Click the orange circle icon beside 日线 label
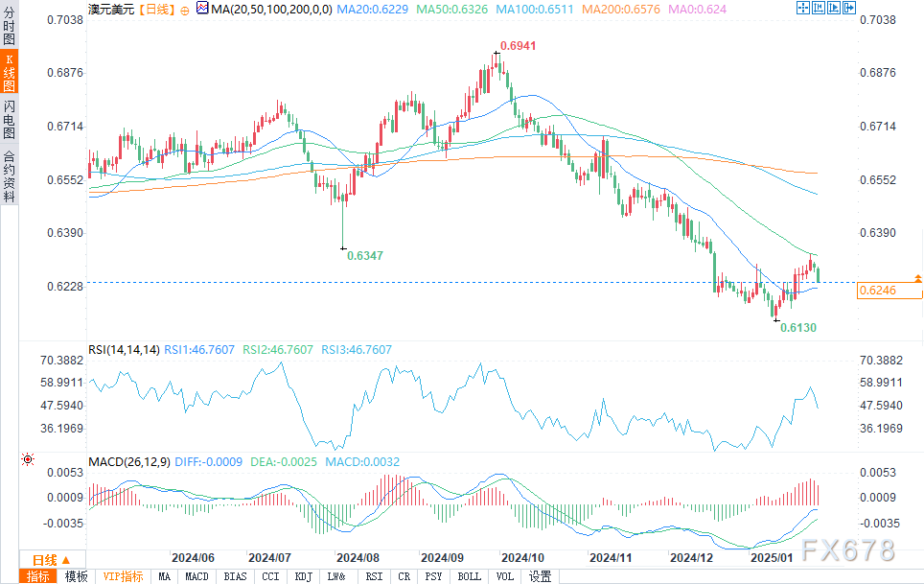Viewport: 924px width, 584px height. [x=184, y=11]
